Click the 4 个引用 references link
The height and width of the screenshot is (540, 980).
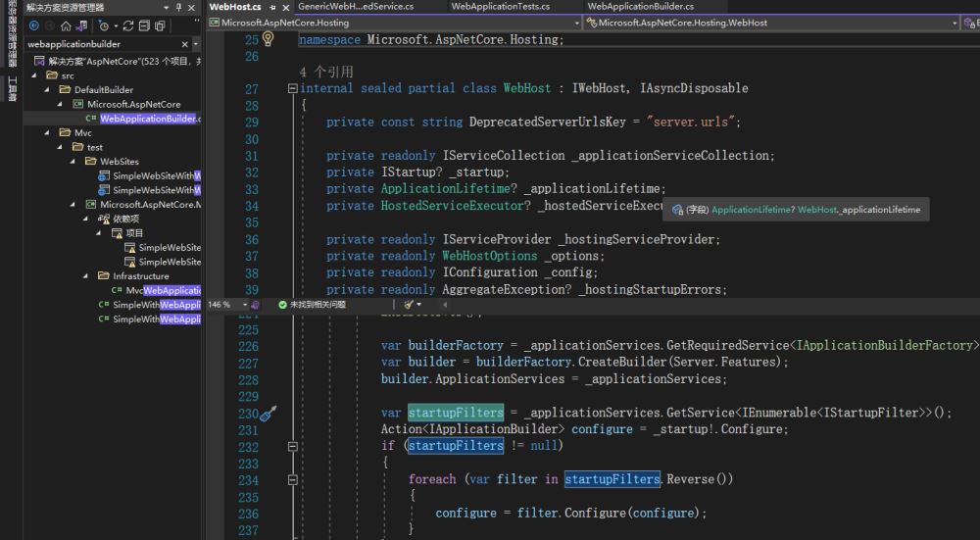[325, 72]
